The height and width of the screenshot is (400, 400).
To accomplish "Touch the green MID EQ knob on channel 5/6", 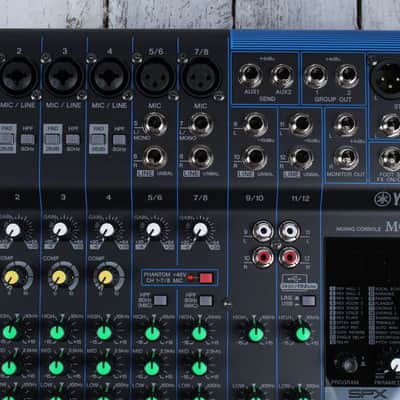I will click(152, 369).
